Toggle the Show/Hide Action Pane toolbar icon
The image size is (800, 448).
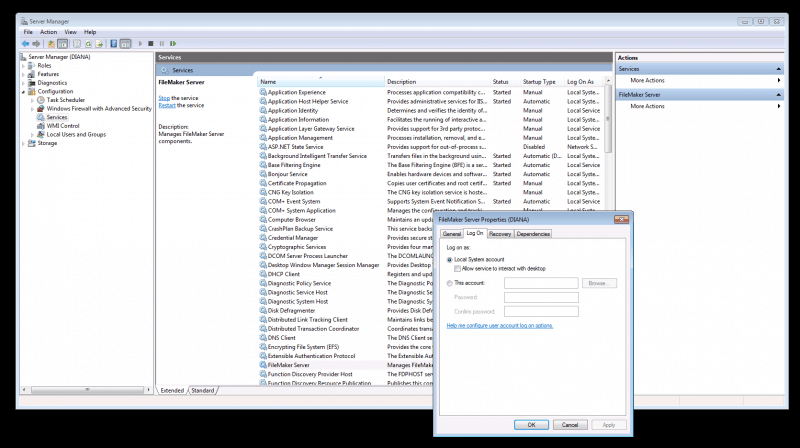point(126,44)
